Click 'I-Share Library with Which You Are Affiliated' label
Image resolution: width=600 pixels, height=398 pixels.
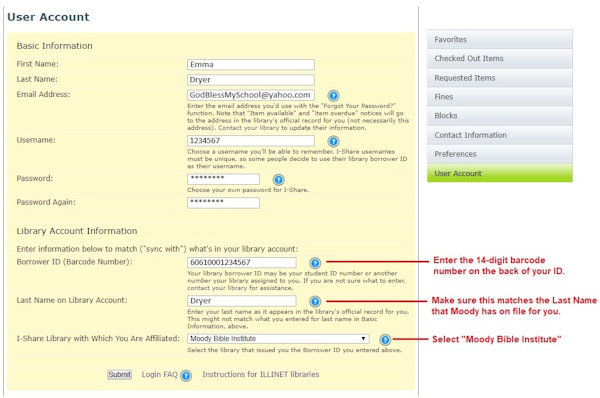98,339
